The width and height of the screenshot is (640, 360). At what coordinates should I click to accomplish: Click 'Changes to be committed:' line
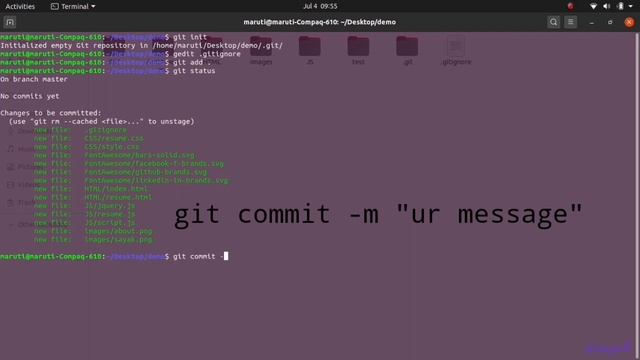(x=51, y=113)
